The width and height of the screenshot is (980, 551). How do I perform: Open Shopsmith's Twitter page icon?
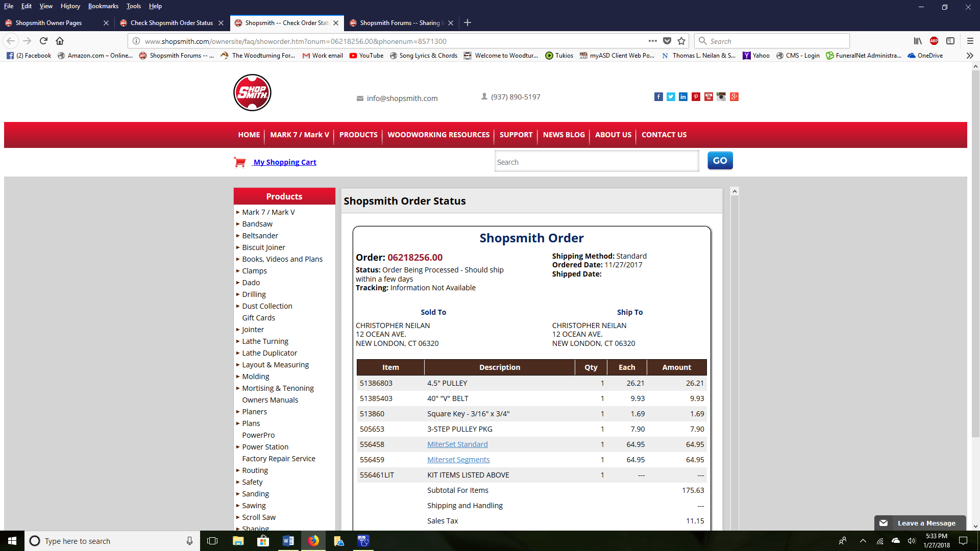pos(671,97)
